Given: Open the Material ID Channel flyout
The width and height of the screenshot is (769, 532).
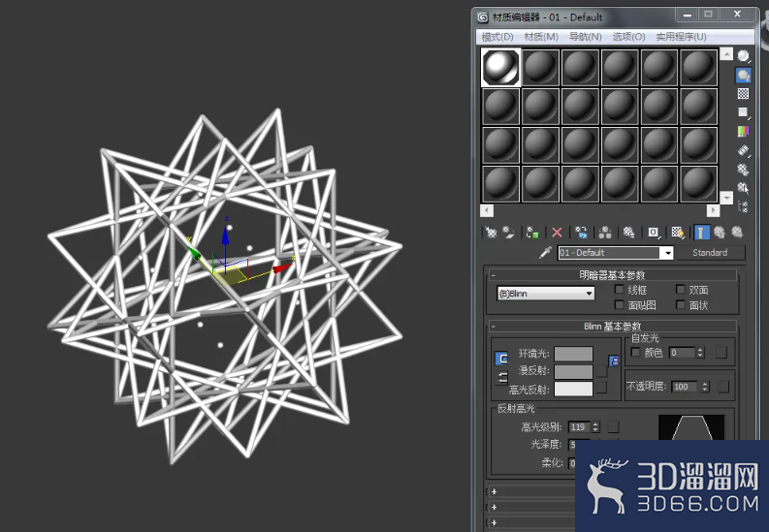Looking at the screenshot, I should point(654,233).
